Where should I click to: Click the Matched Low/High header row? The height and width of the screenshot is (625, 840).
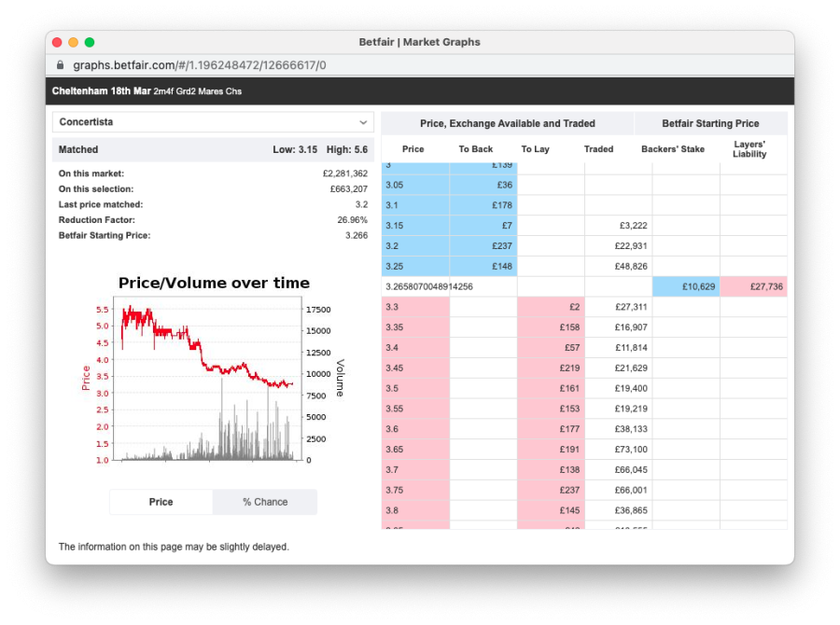coord(213,149)
